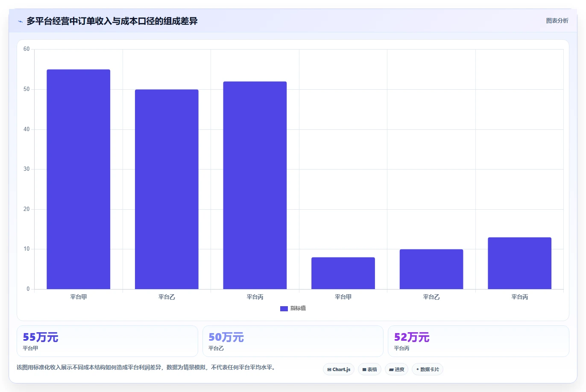Click the first 平台丙 bar at 52
The width and height of the screenshot is (586, 392).
pos(255,185)
